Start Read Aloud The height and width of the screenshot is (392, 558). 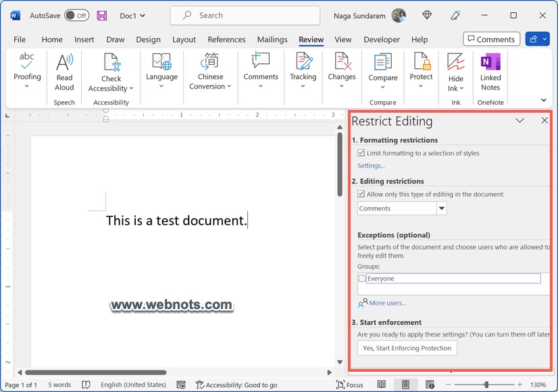click(x=64, y=71)
